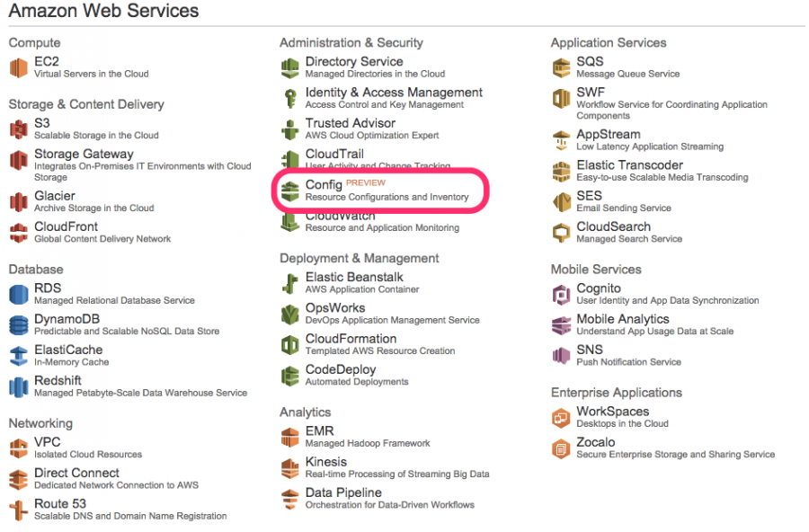The width and height of the screenshot is (809, 532).
Task: Go to the Data Pipeline service
Action: click(343, 492)
